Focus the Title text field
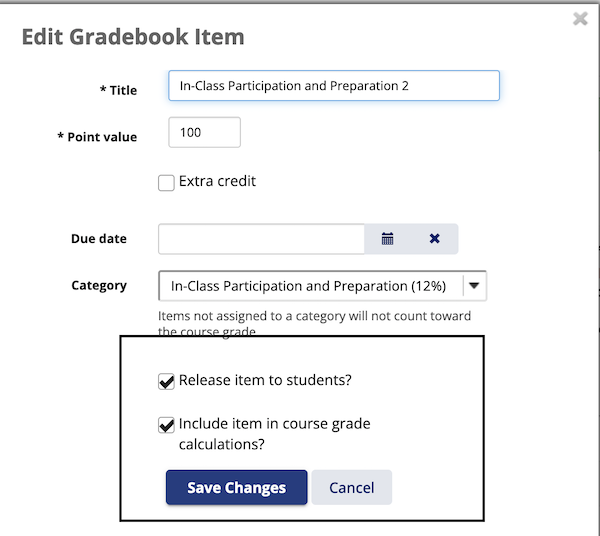Viewport: 600px width, 536px height. click(x=333, y=86)
